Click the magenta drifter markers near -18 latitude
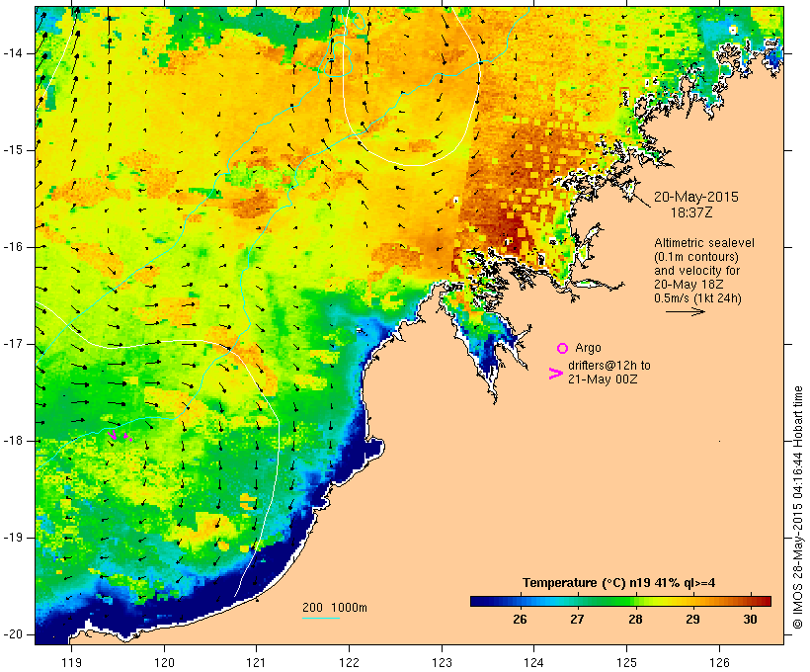 (121, 436)
